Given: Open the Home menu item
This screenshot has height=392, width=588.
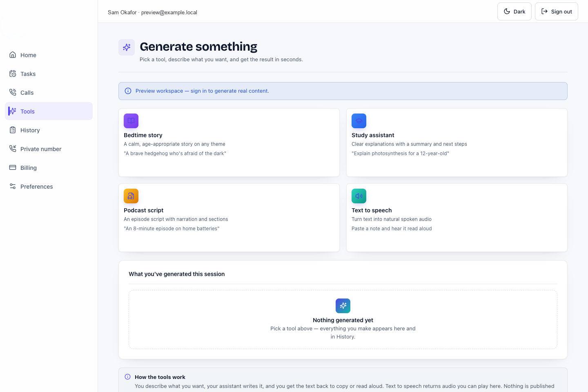Looking at the screenshot, I should pyautogui.click(x=49, y=55).
